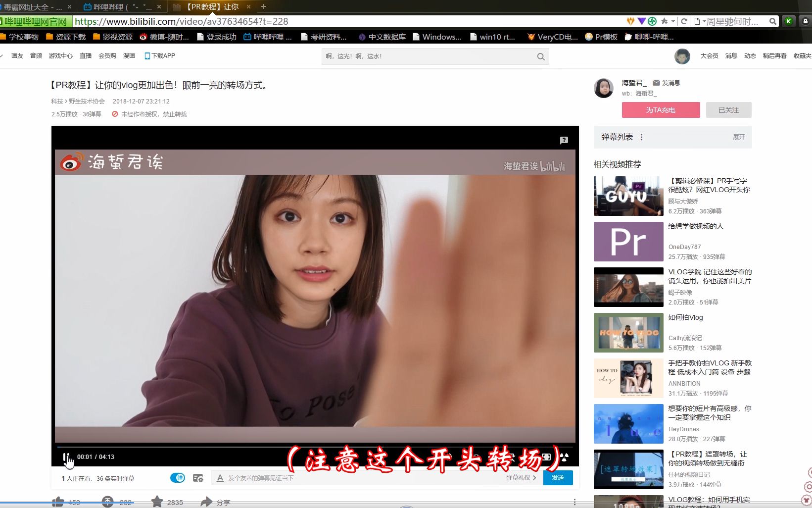This screenshot has width=812, height=508.
Task: Click the widescreen mode icon in player
Action: [x=546, y=457]
